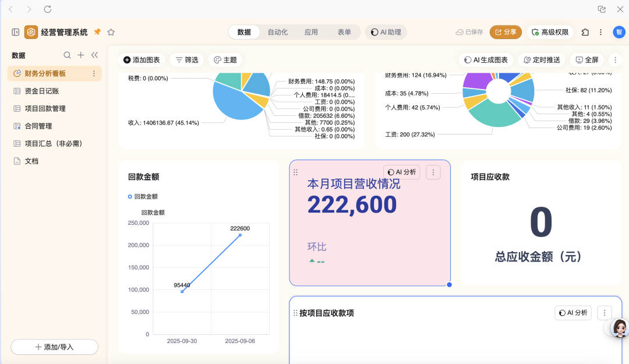The width and height of the screenshot is (629, 364).
Task: Open more options next to 全屏
Action: (615, 60)
